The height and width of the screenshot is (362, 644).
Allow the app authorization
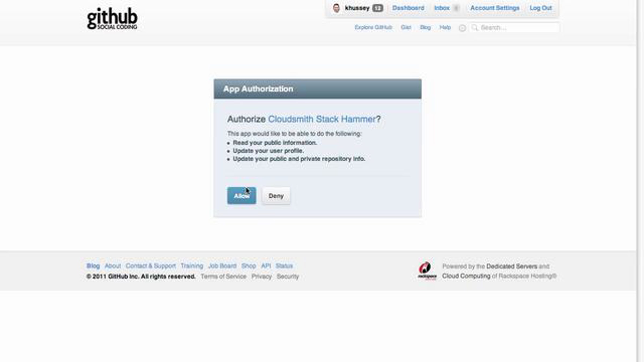coord(242,196)
